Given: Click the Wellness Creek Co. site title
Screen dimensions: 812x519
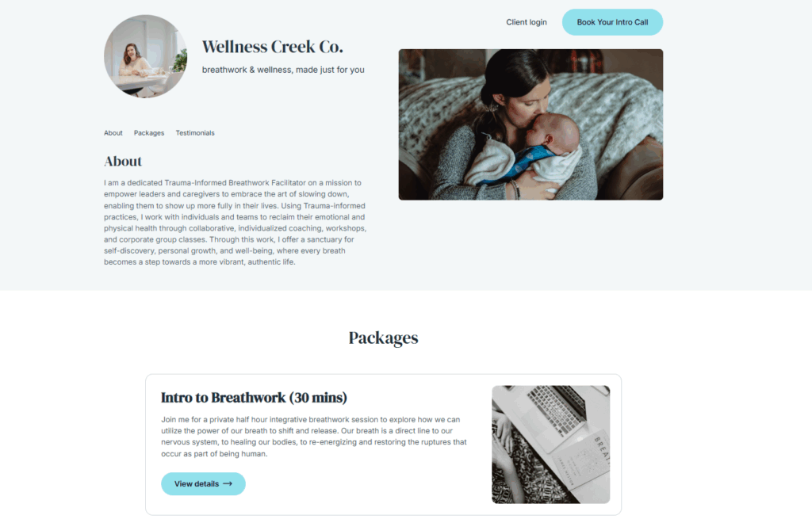Looking at the screenshot, I should pos(273,47).
